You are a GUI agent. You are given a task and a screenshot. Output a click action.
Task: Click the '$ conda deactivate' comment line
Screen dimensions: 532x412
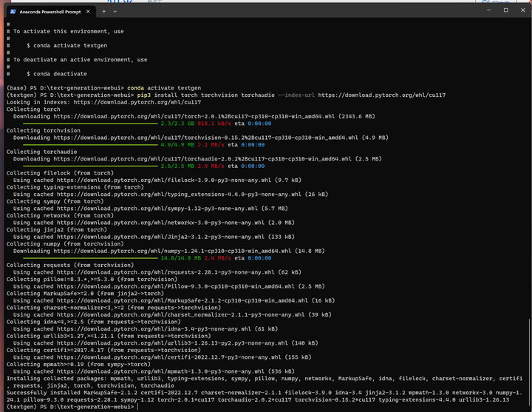tap(47, 74)
